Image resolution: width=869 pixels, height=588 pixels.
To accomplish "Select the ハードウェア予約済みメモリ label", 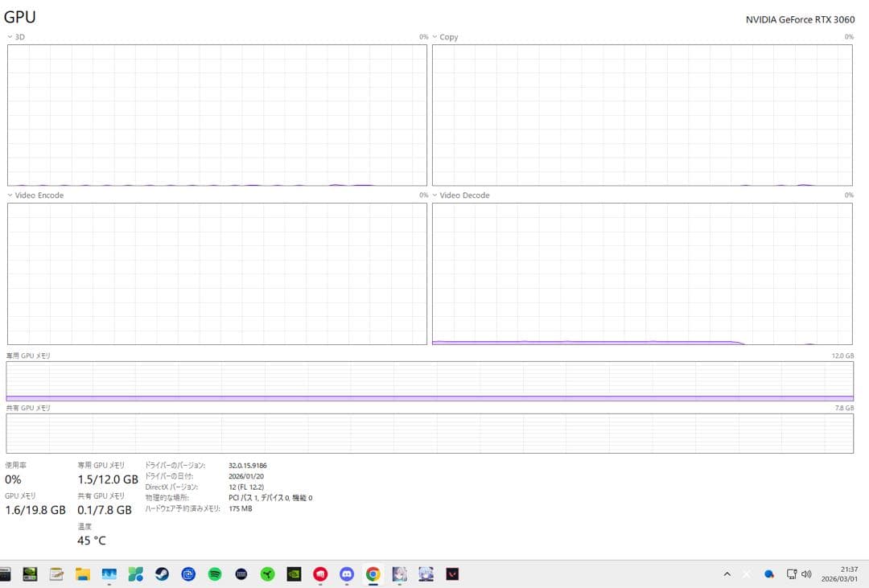I will 183,508.
